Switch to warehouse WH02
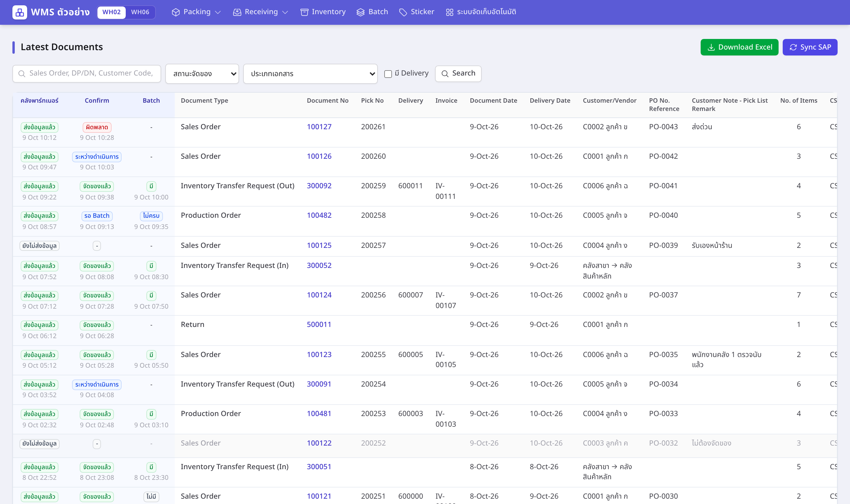This screenshot has width=850, height=504. point(111,12)
